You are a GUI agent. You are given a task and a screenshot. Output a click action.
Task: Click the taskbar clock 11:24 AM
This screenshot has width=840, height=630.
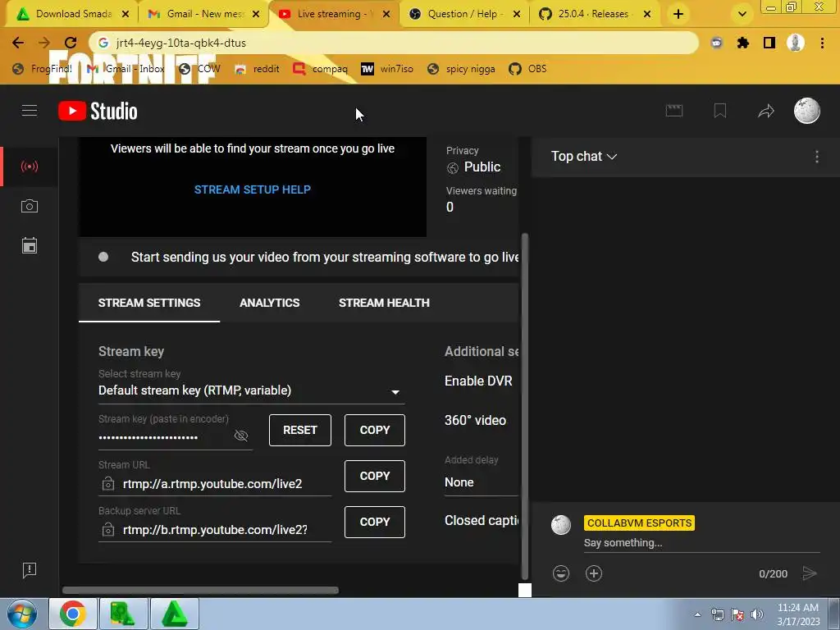[797, 614]
